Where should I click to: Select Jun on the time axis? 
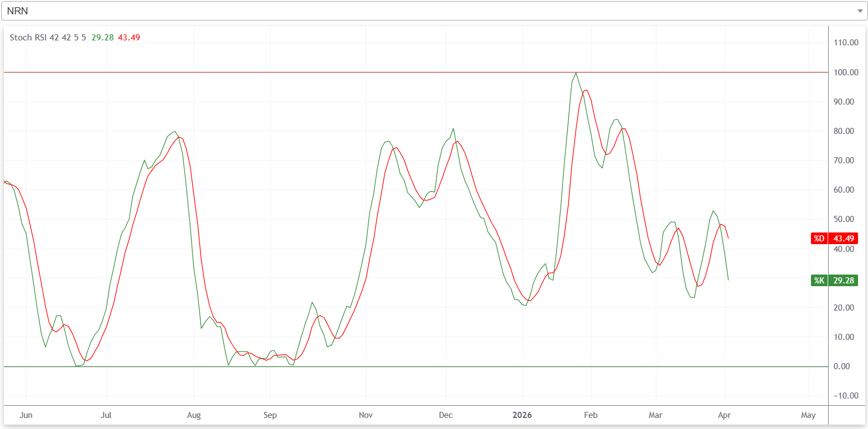click(26, 415)
